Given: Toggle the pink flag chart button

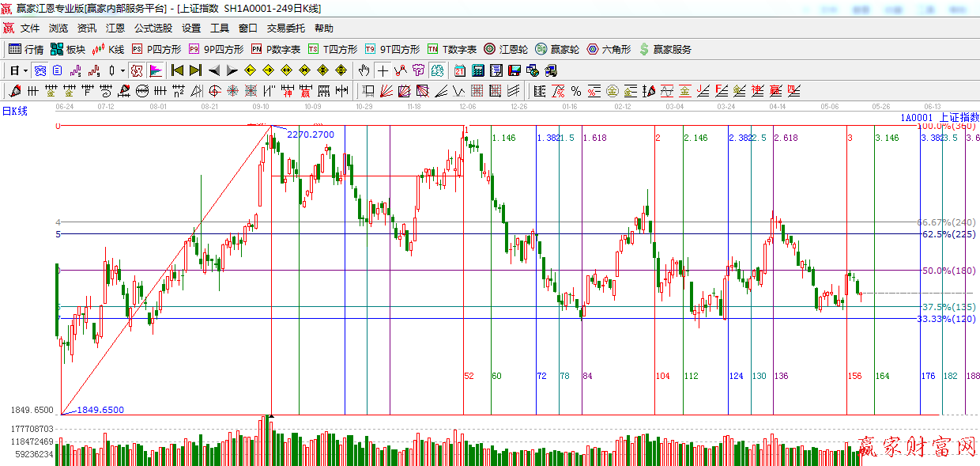Looking at the screenshot, I should (156, 70).
